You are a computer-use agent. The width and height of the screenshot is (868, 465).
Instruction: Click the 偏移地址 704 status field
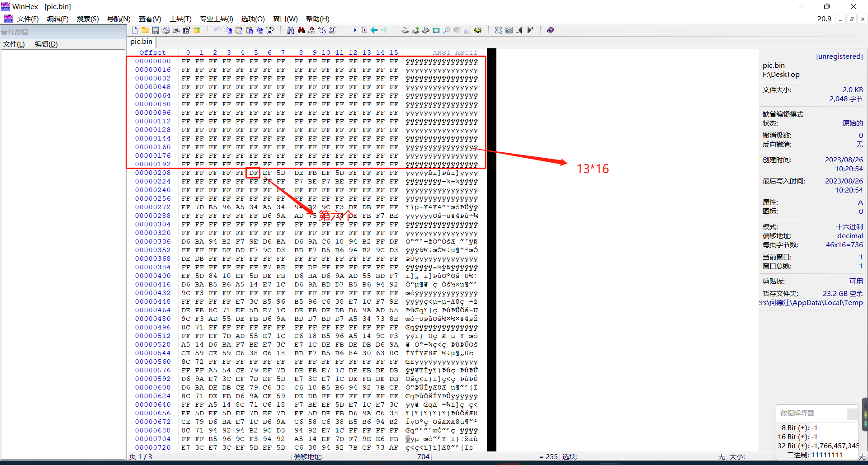tap(362, 457)
